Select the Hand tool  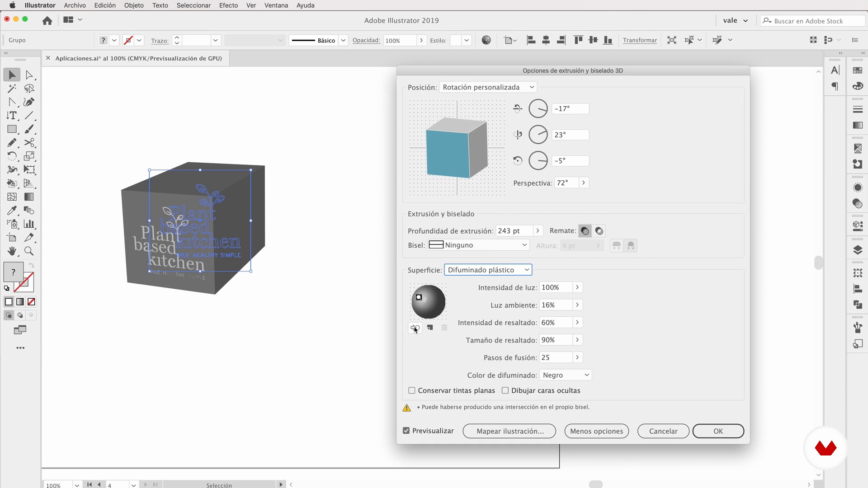[x=12, y=251]
